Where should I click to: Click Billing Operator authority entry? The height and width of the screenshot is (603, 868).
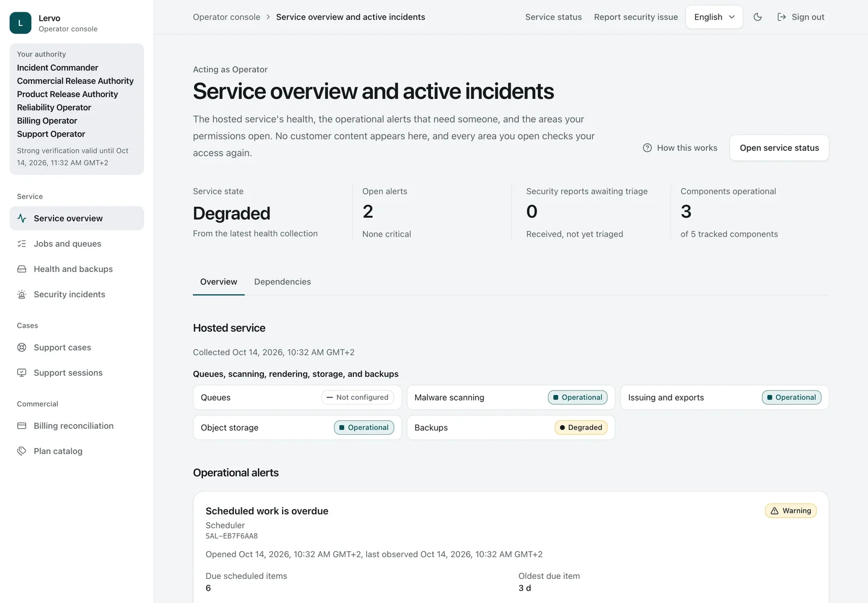click(47, 121)
